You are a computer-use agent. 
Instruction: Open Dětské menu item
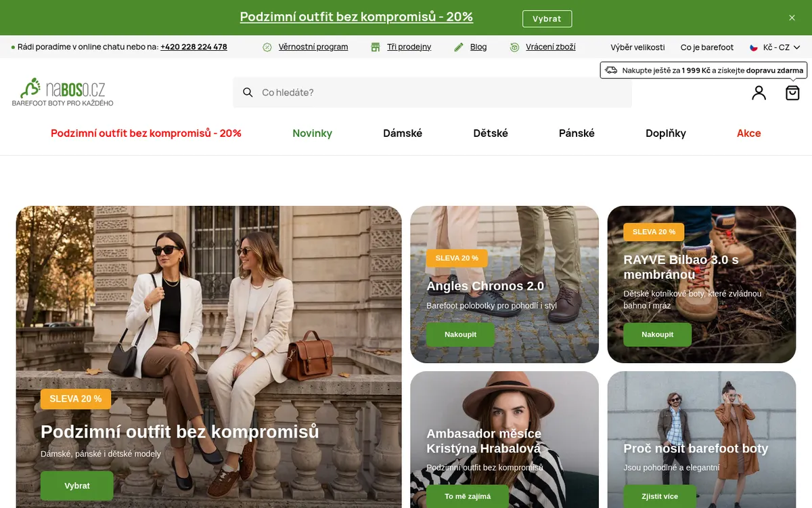(x=491, y=133)
